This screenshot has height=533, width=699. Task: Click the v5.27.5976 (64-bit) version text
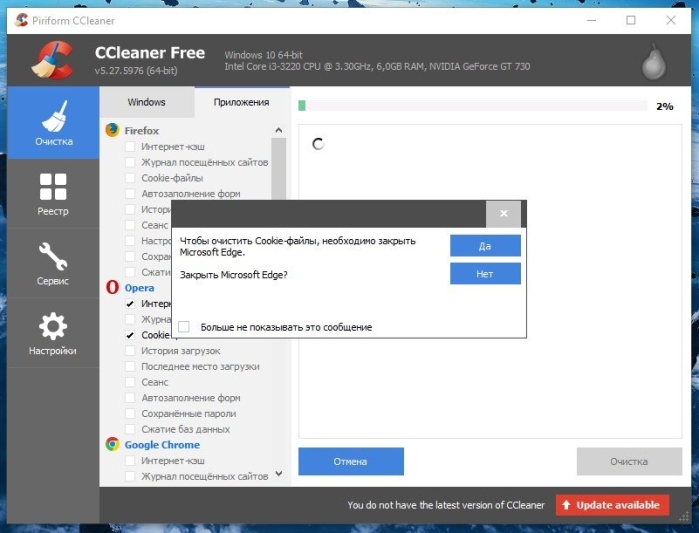click(x=136, y=70)
